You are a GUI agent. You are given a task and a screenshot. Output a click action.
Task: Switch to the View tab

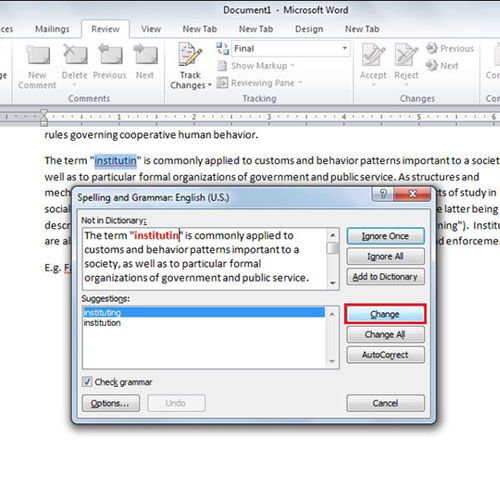pos(151,29)
